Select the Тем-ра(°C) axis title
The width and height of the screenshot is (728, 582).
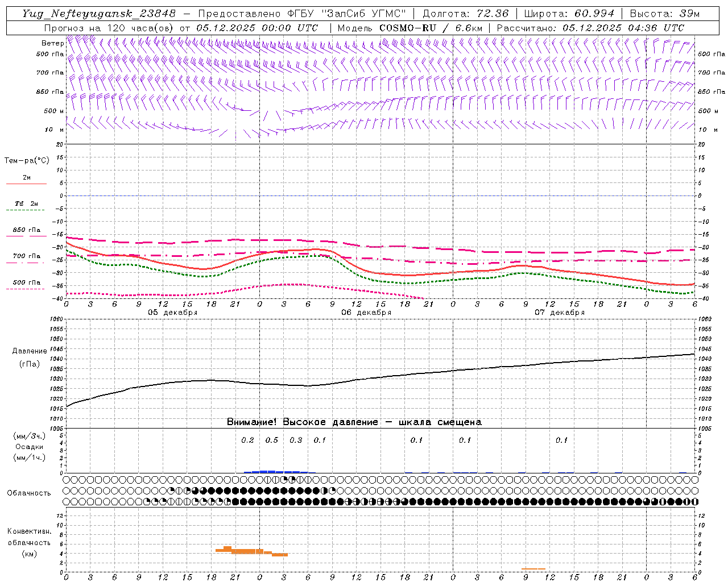(27, 160)
